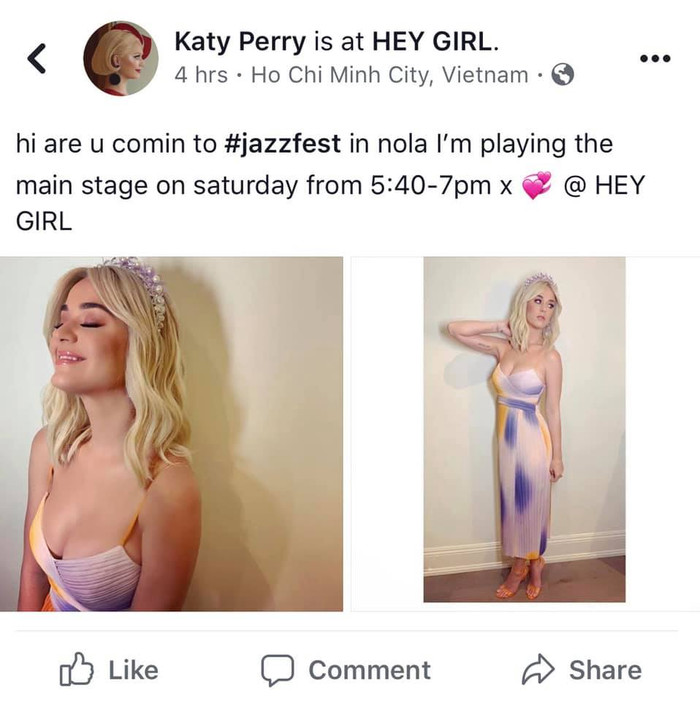Click the double hearts emoji in post
Image resolution: width=700 pixels, height=701 pixels.
pyautogui.click(x=537, y=186)
